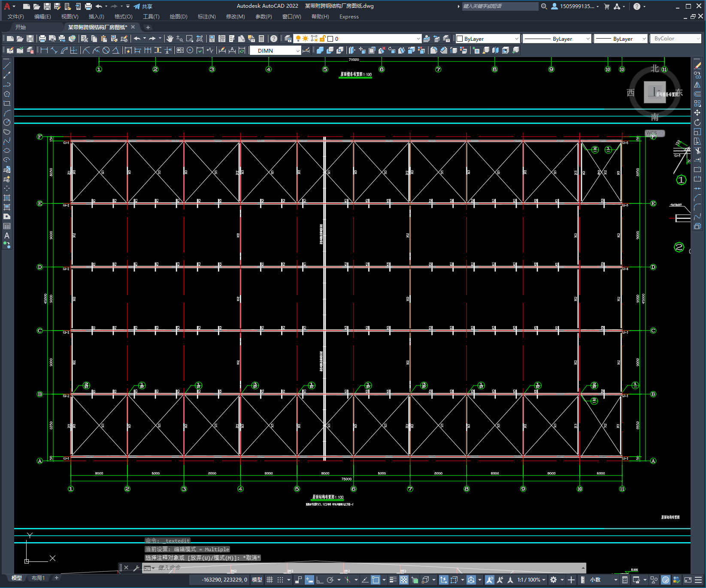Open the ByLayer color control dropdown
706x588 pixels.
click(x=488, y=39)
